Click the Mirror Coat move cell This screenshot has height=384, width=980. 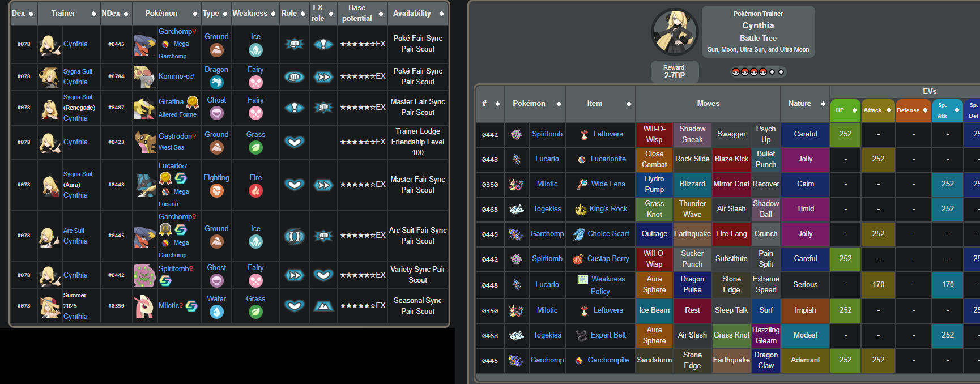click(731, 184)
